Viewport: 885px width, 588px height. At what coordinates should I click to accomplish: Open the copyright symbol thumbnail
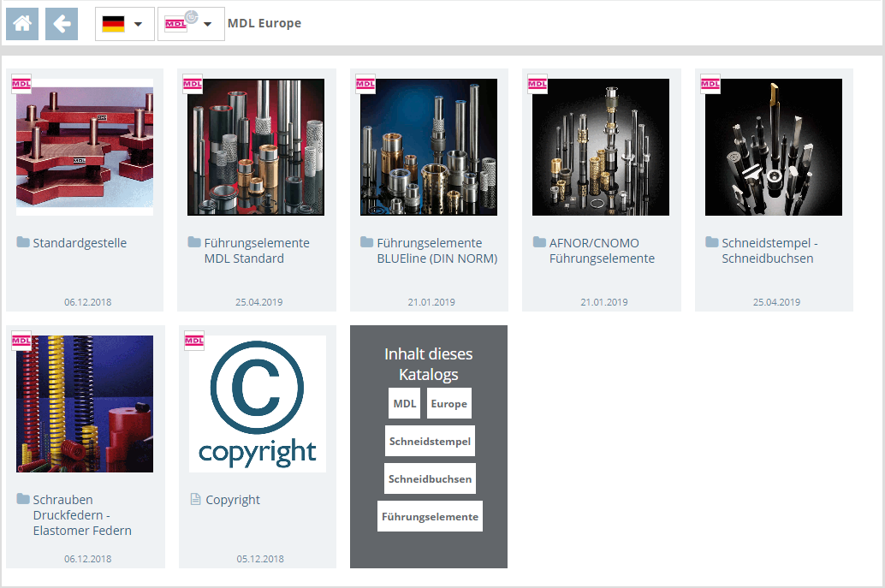coord(258,404)
